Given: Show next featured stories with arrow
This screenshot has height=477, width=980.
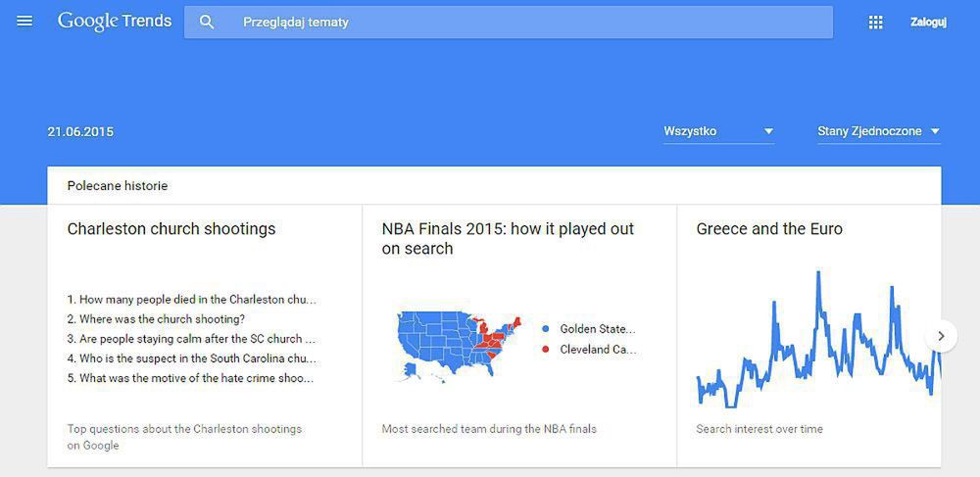Looking at the screenshot, I should [941, 336].
